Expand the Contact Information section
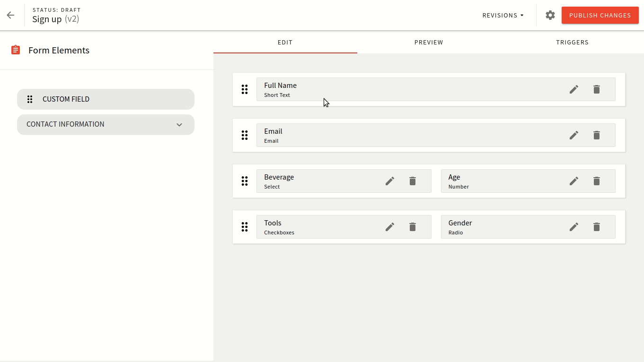 (x=179, y=125)
